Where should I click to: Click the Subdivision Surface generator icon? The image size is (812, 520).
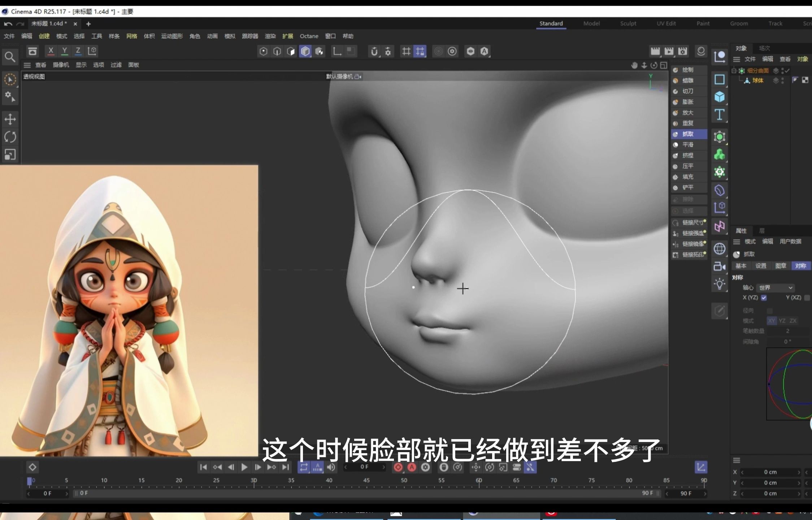tap(720, 137)
